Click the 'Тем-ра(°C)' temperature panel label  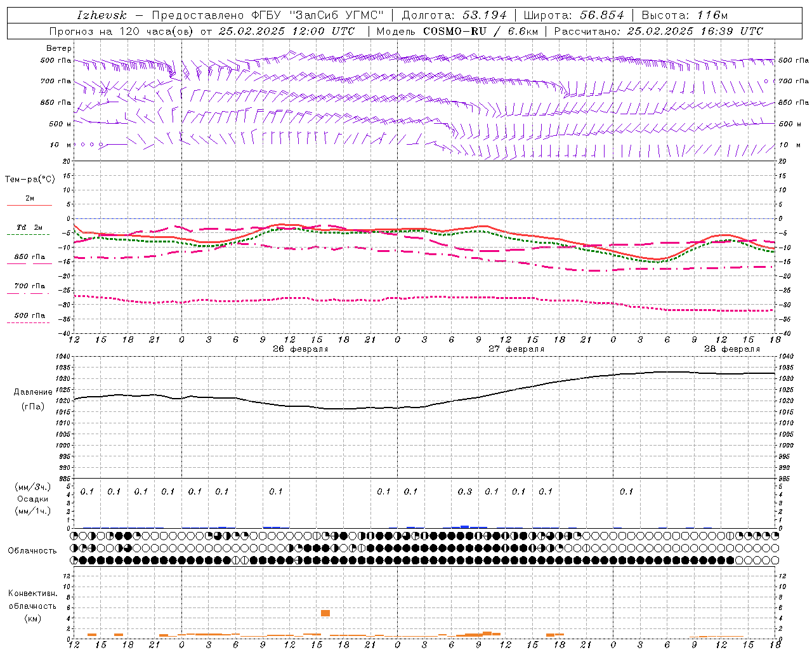click(30, 180)
